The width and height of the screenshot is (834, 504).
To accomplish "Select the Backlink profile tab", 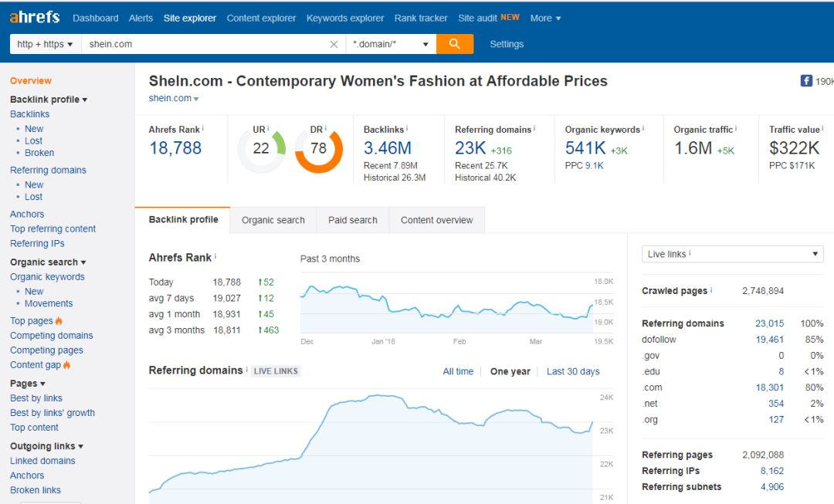I will [x=183, y=219].
